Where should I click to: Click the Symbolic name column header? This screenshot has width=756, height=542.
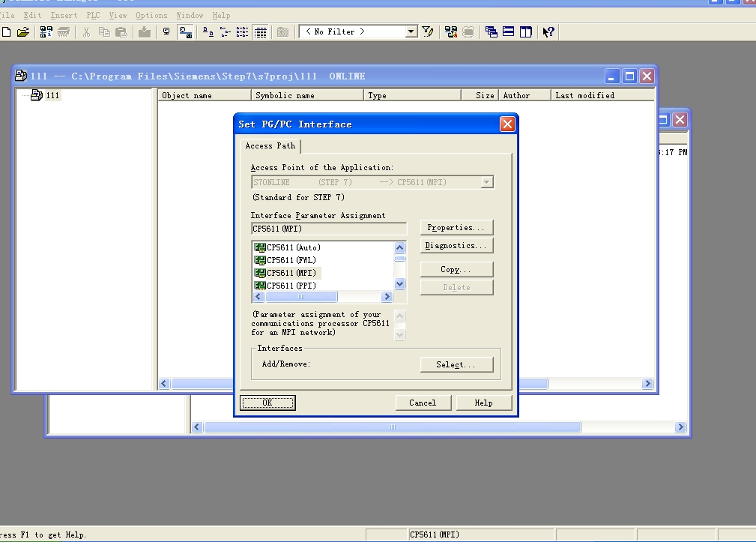(307, 95)
